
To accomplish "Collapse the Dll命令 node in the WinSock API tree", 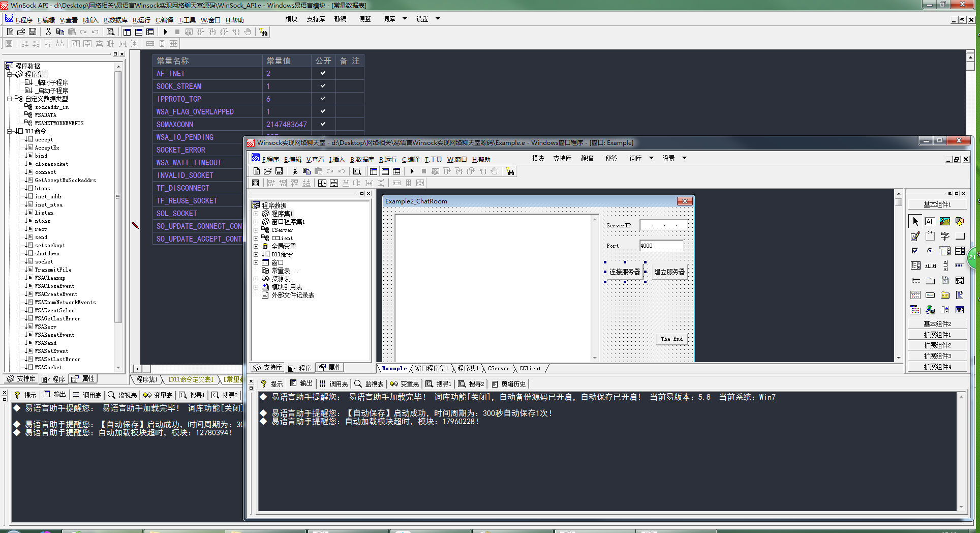I will point(9,131).
